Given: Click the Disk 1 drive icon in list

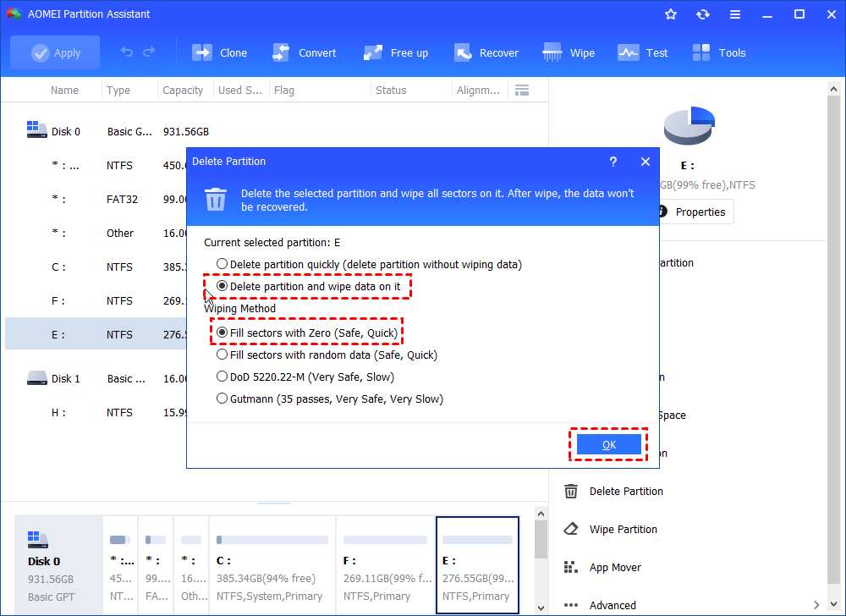Looking at the screenshot, I should 36,377.
